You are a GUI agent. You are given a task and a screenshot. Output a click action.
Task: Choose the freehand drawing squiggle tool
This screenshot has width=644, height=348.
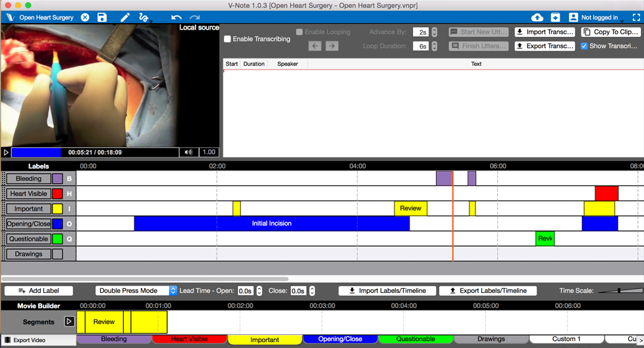(144, 17)
